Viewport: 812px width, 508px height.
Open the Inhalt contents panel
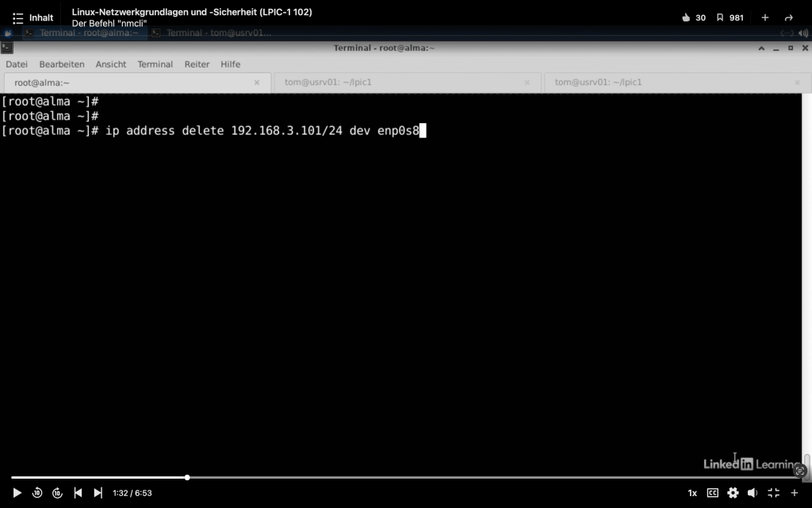[x=33, y=17]
